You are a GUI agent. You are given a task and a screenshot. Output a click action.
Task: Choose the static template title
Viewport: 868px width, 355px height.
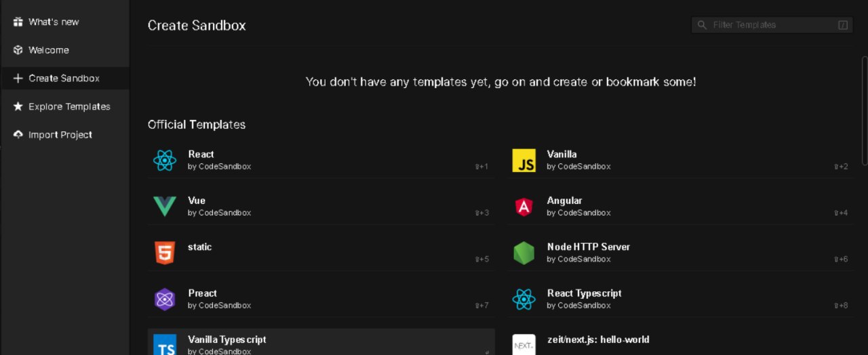[x=200, y=247]
